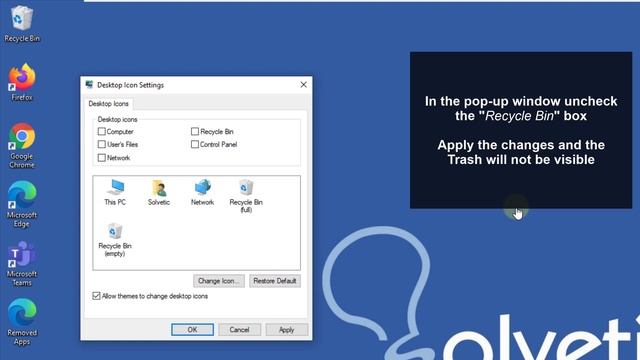This screenshot has width=640, height=360.
Task: Toggle the Recycle Bin checkbox
Action: (195, 131)
